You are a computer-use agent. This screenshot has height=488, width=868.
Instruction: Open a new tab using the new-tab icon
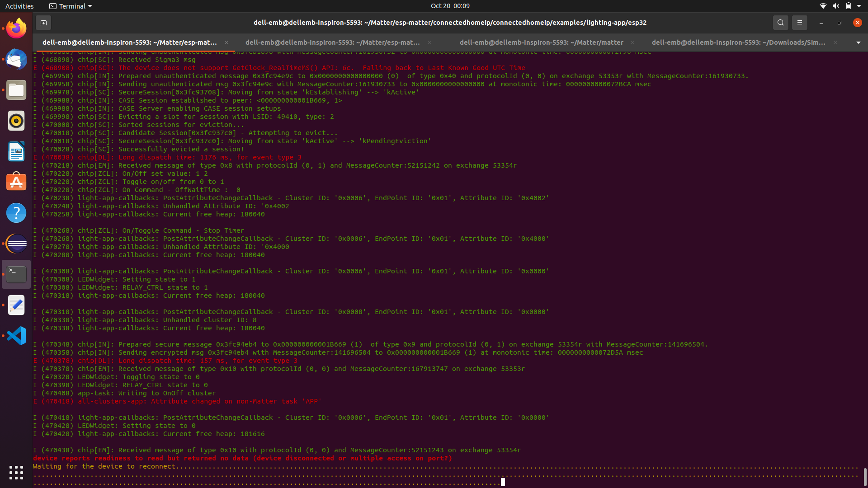[43, 22]
